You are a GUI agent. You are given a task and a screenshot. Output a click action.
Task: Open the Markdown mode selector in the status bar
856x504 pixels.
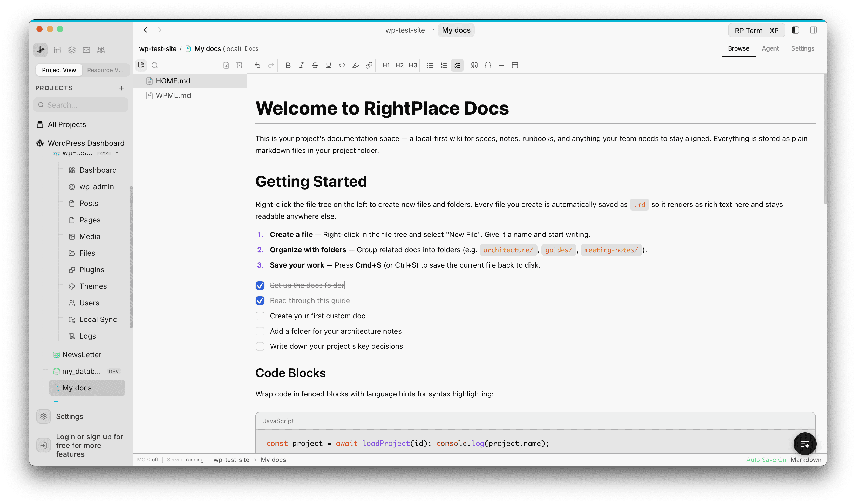(x=806, y=459)
